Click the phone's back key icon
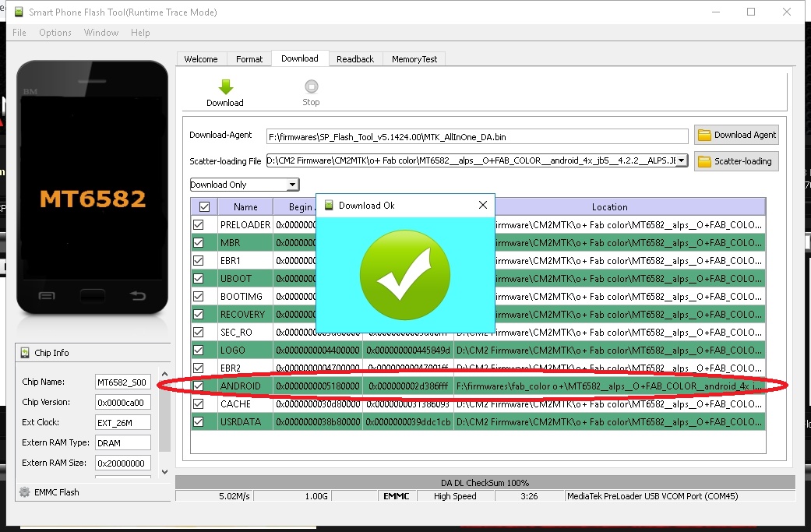 click(138, 296)
